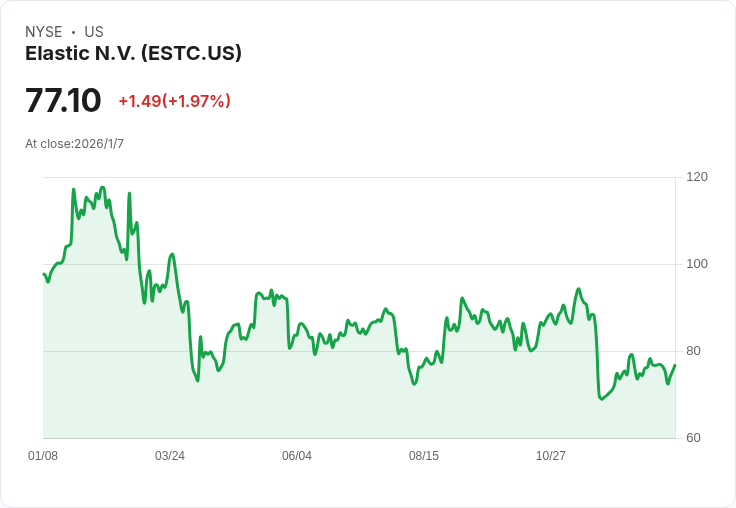Click the 77.10 stock price
736x508 pixels.
(63, 100)
